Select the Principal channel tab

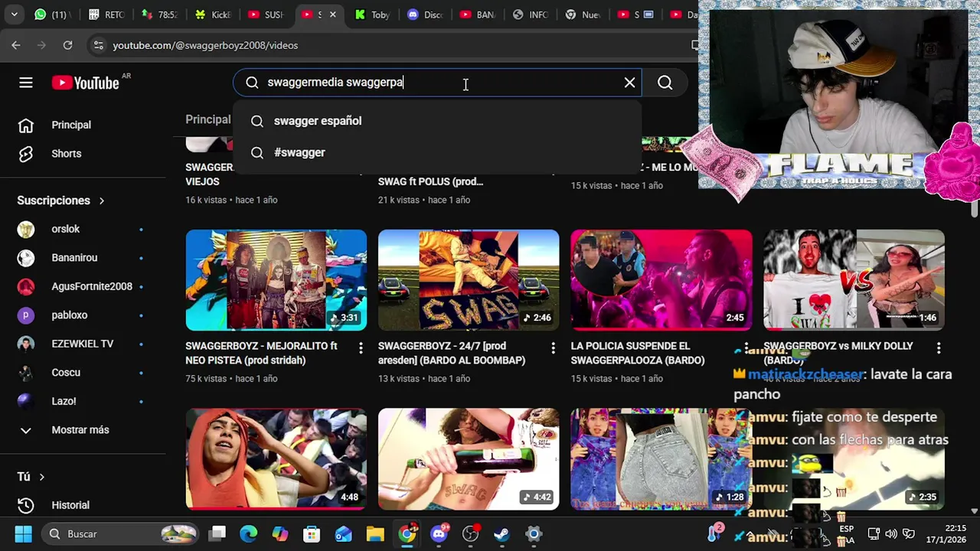coord(207,119)
